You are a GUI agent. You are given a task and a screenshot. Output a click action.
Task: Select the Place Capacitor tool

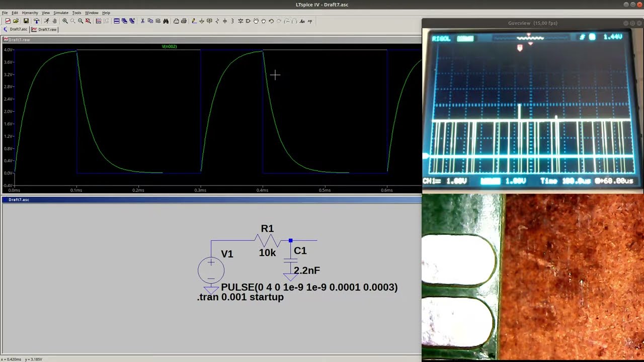[225, 21]
